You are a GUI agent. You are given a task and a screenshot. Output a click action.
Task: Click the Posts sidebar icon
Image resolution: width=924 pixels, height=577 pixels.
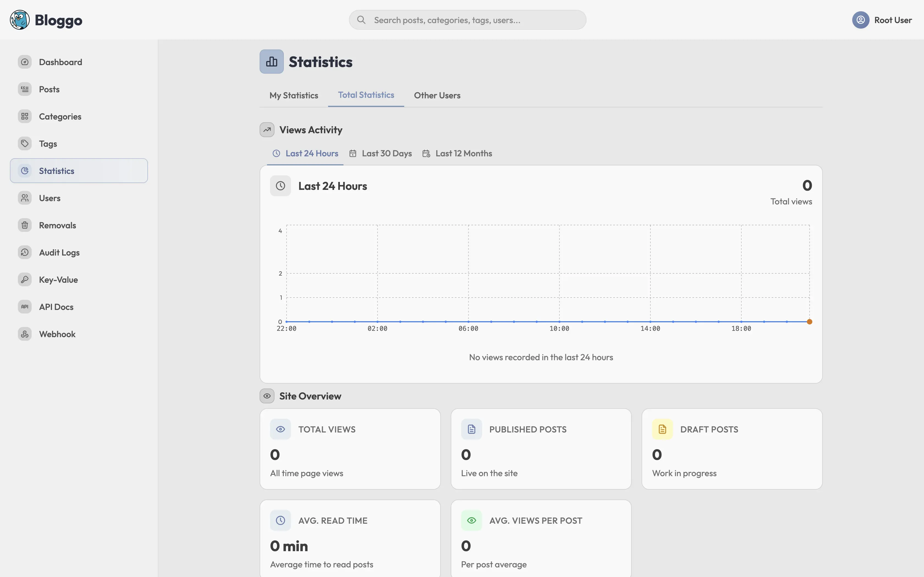pyautogui.click(x=25, y=89)
